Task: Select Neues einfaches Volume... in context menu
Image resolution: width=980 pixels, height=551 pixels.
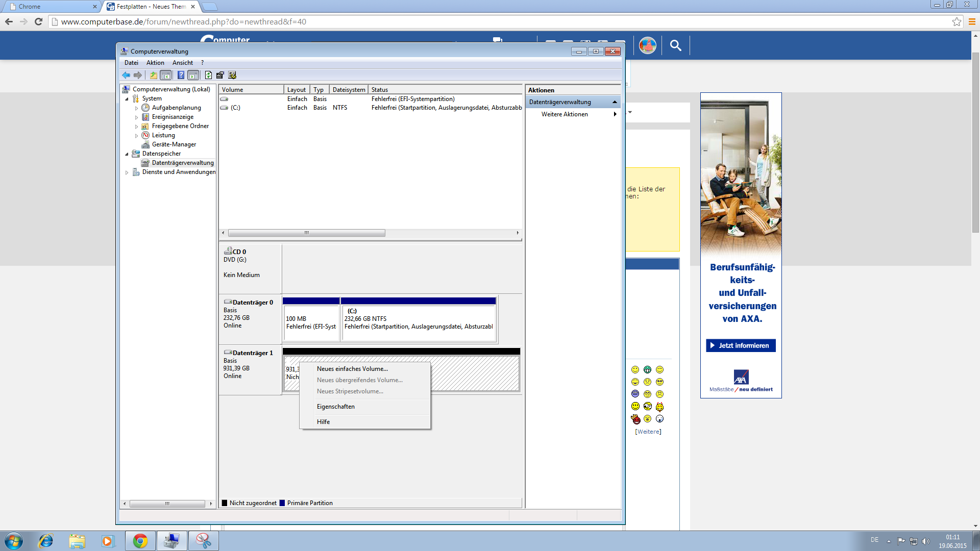Action: [352, 369]
